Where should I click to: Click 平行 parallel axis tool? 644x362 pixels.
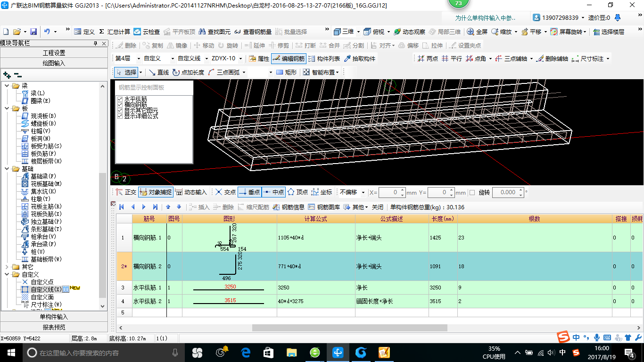[x=452, y=59]
